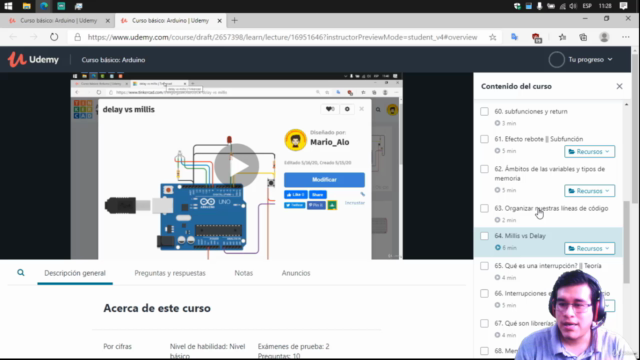Check lecture 68 checkbox
The height and width of the screenshot is (360, 640).
484,351
